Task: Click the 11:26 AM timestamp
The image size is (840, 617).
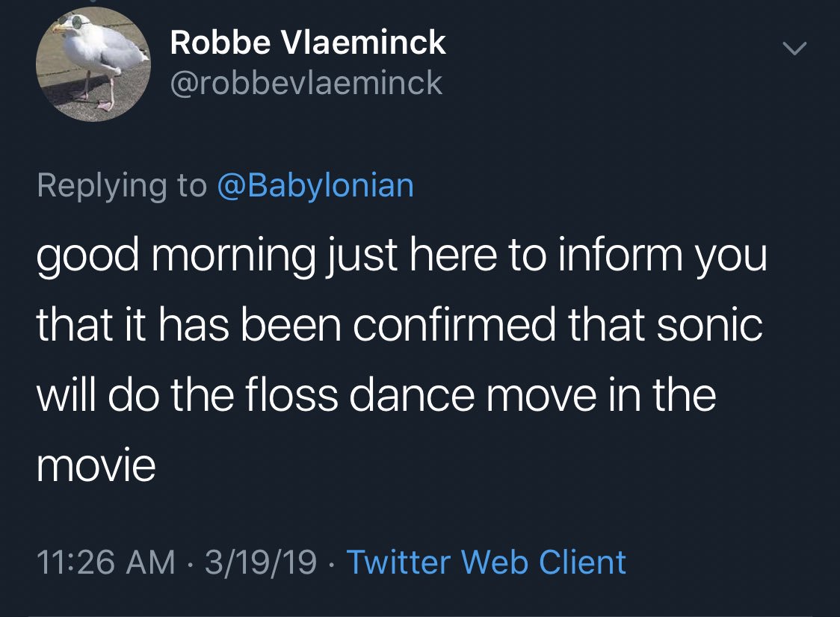Action: [x=105, y=562]
